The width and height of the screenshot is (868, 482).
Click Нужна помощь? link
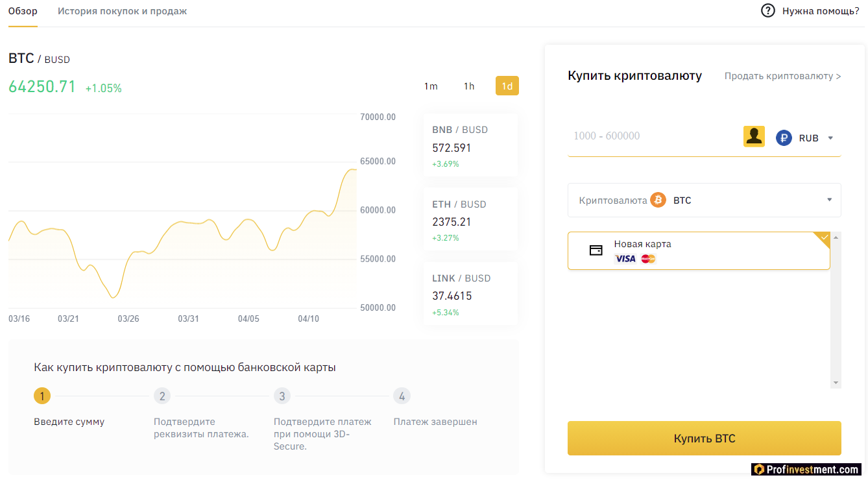pos(821,11)
